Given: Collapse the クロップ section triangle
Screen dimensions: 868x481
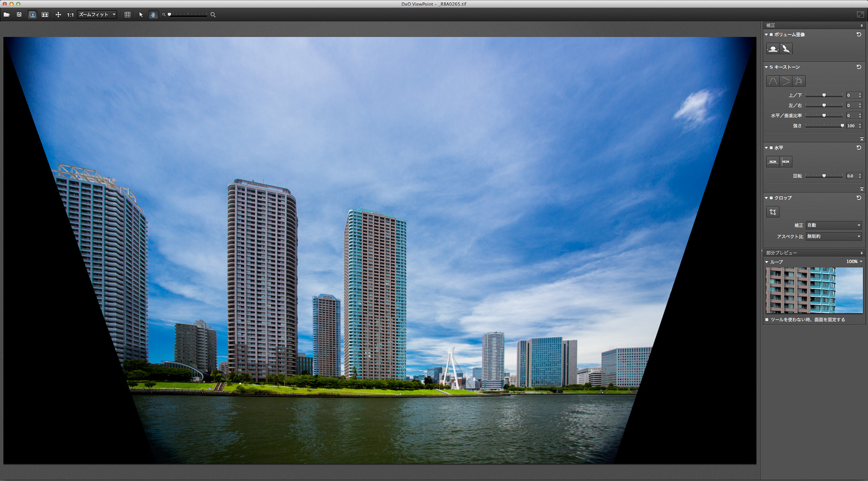Looking at the screenshot, I should click(766, 198).
